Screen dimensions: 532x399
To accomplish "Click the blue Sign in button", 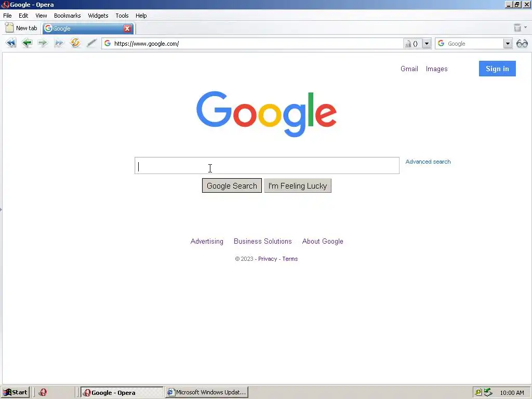I will coord(497,69).
